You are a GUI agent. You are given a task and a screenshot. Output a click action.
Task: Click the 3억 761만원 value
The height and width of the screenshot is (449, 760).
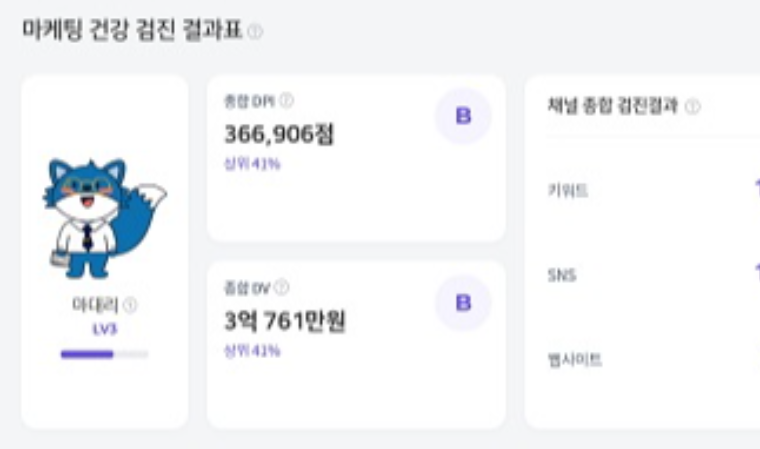[x=285, y=321]
